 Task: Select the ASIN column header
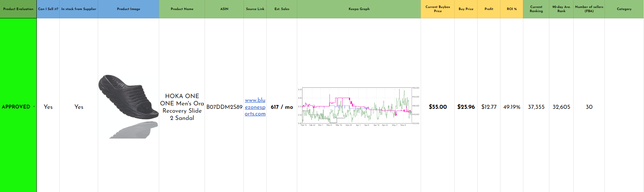224,9
